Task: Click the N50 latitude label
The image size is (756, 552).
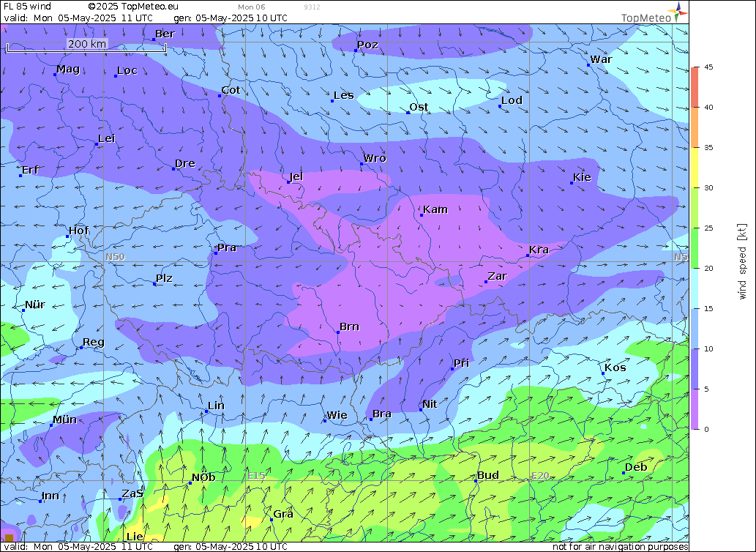Action: pos(115,257)
